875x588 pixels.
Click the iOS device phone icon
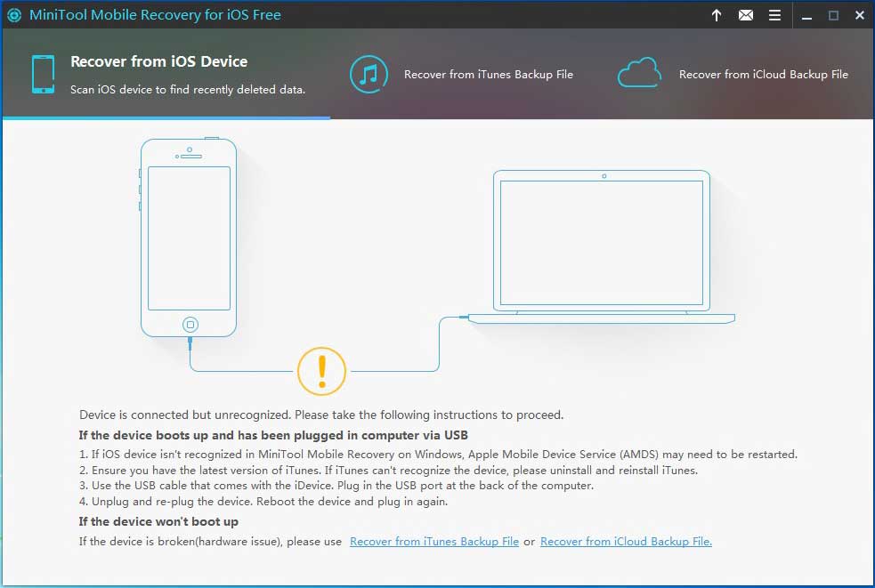tap(43, 74)
